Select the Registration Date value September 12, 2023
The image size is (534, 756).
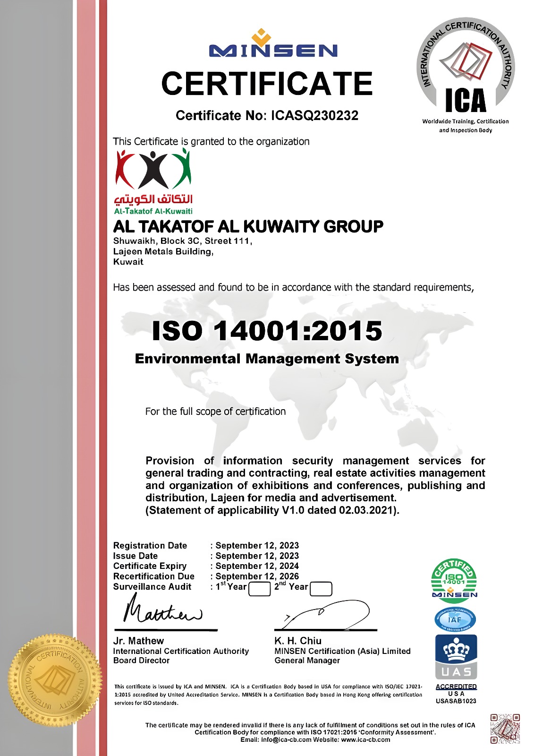257,546
